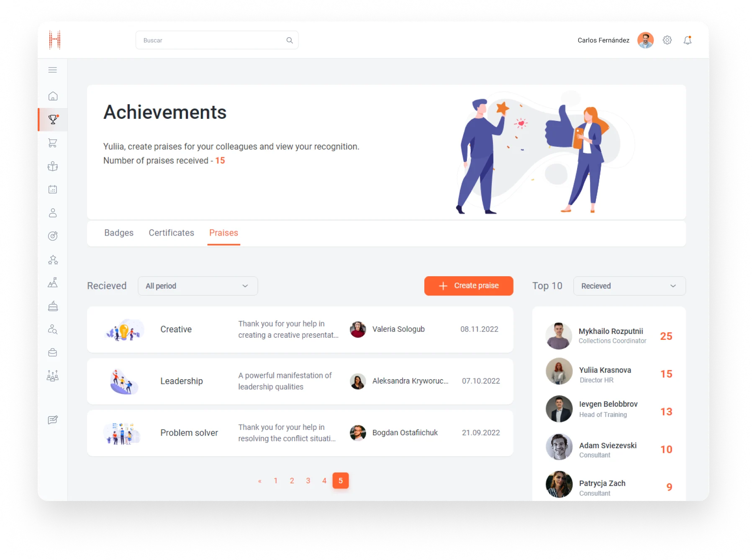Click the trophy achievements sidebar icon
This screenshot has width=752, height=560.
coord(53,120)
